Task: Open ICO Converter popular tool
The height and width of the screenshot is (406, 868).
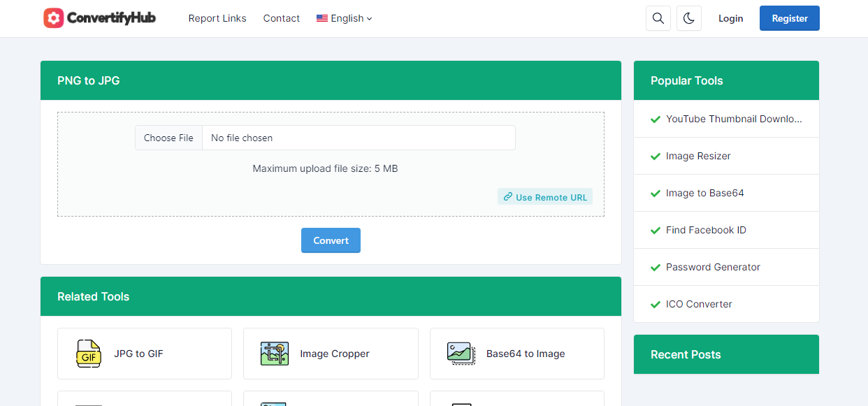Action: [699, 304]
